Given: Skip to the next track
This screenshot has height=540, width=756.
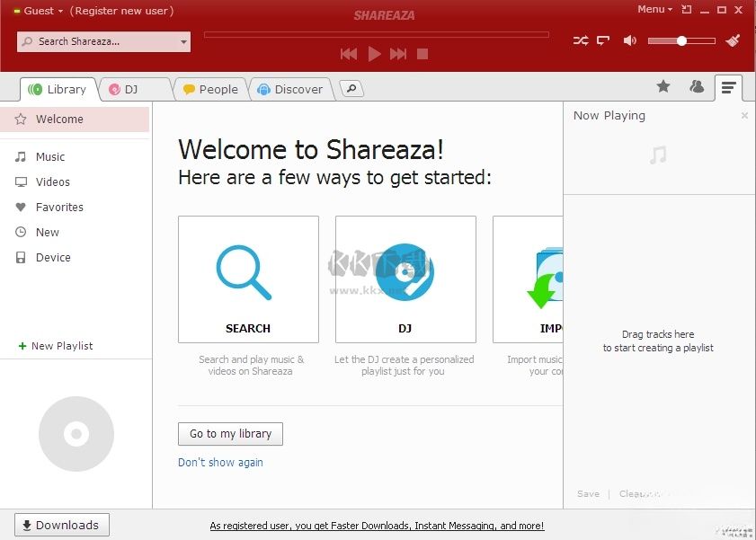Looking at the screenshot, I should point(398,54).
